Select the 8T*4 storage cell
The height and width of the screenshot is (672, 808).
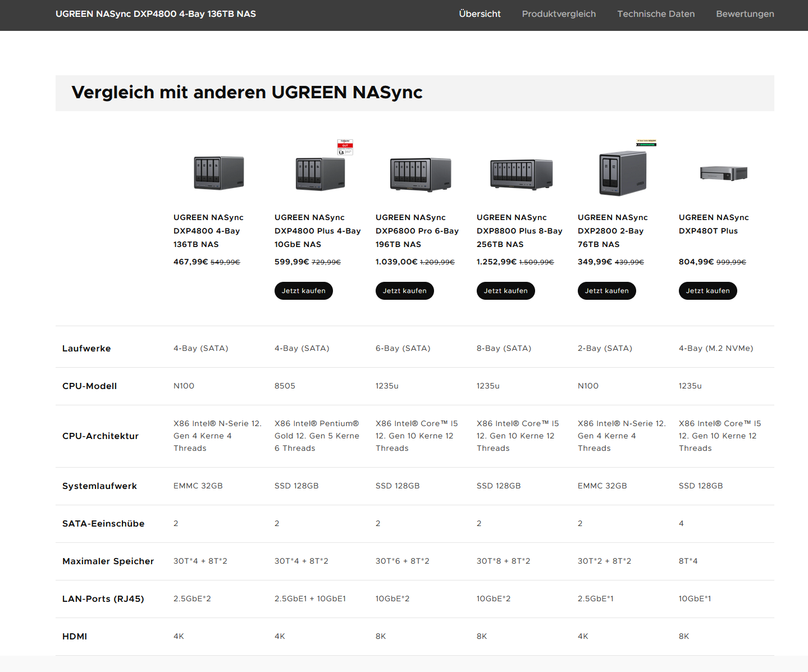pyautogui.click(x=688, y=561)
